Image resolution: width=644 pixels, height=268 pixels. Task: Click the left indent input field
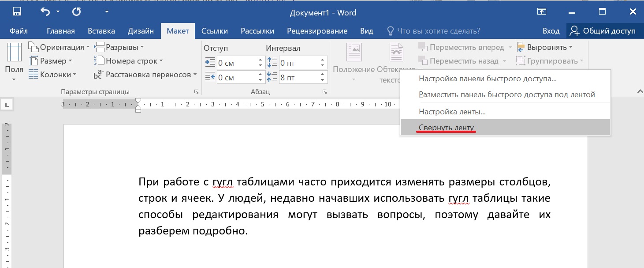coord(236,63)
